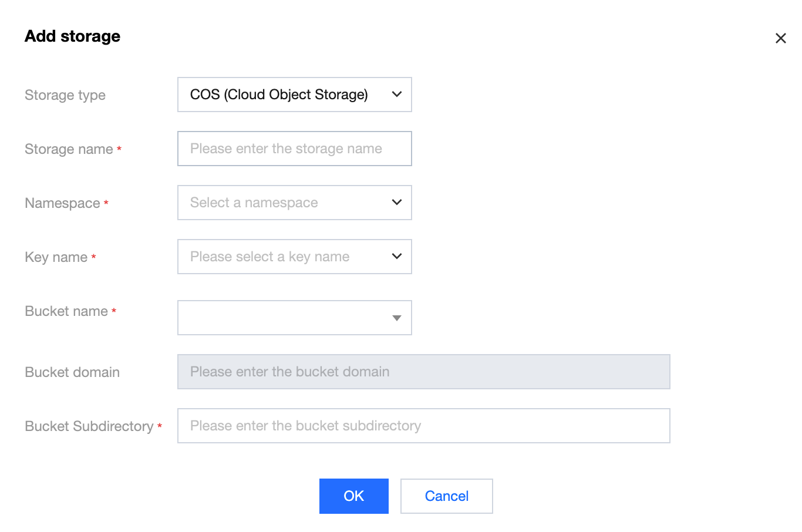802x532 pixels.
Task: Confirm with the OK button
Action: point(353,496)
